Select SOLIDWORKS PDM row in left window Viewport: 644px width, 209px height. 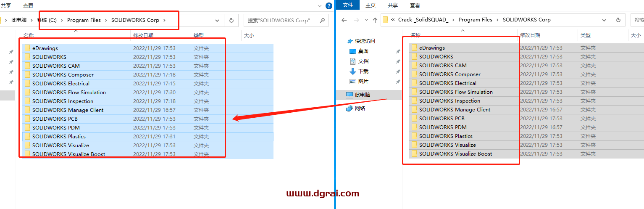coord(147,127)
